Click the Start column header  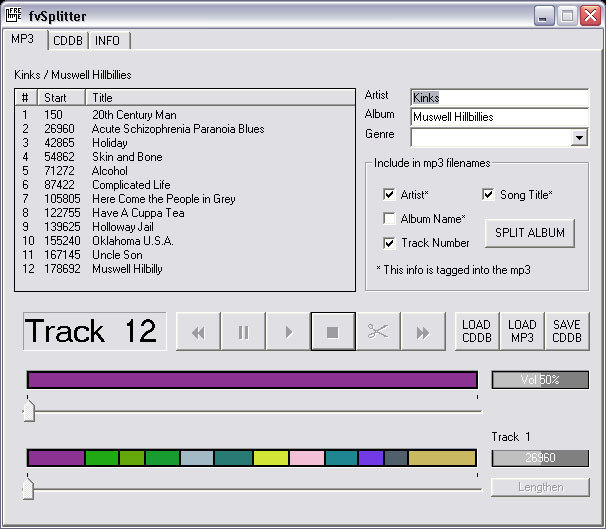click(x=61, y=98)
